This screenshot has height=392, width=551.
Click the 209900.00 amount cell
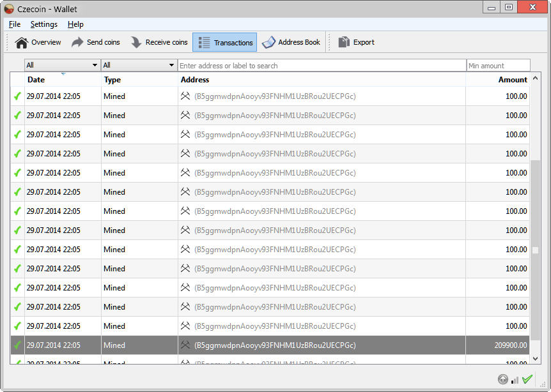[497, 345]
